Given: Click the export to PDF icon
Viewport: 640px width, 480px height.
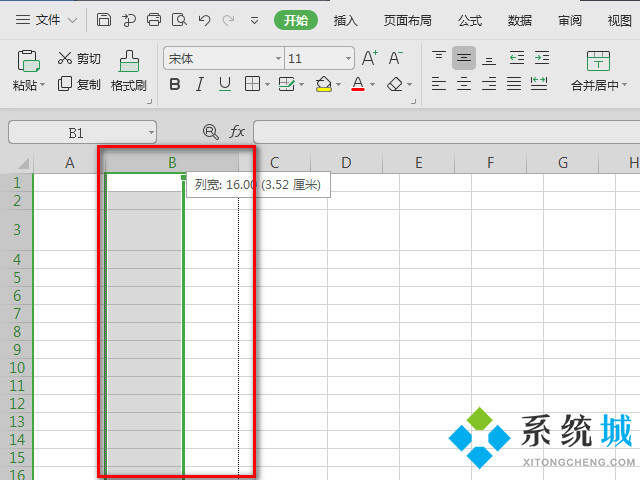Looking at the screenshot, I should (x=129, y=20).
